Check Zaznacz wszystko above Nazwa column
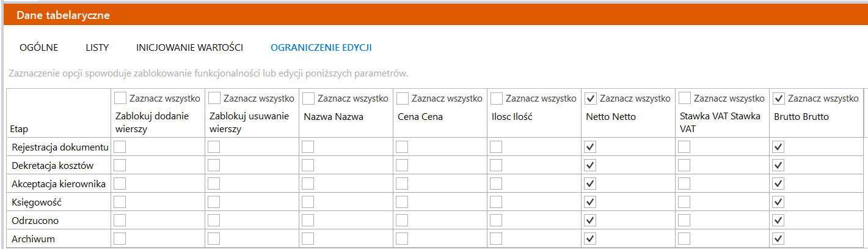The width and height of the screenshot is (868, 249). [308, 98]
